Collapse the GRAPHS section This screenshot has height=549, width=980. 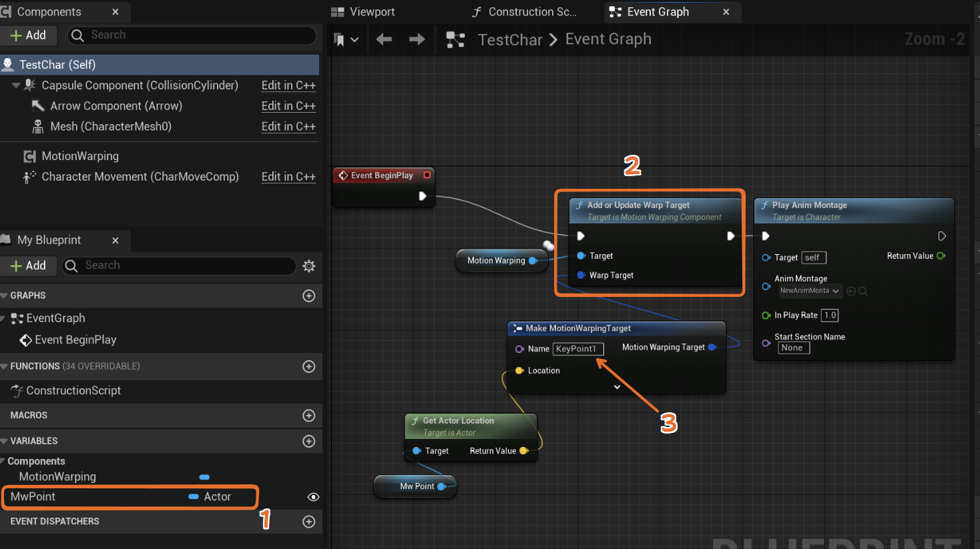(4, 296)
